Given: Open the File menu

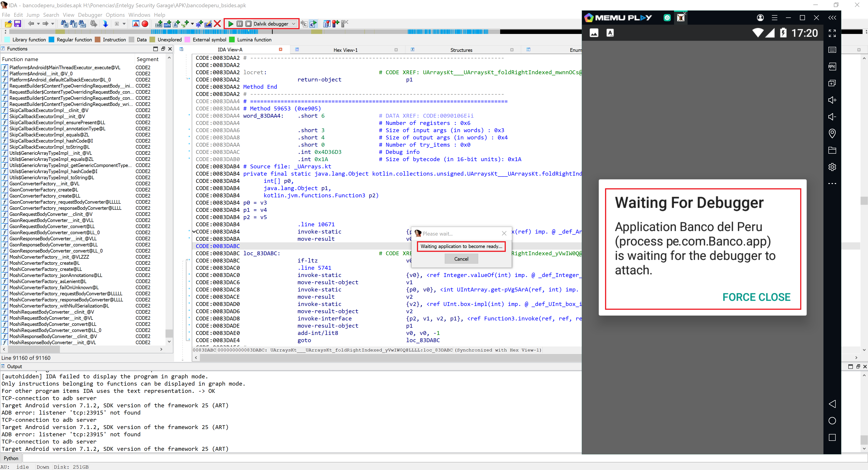Looking at the screenshot, I should click(x=6, y=15).
